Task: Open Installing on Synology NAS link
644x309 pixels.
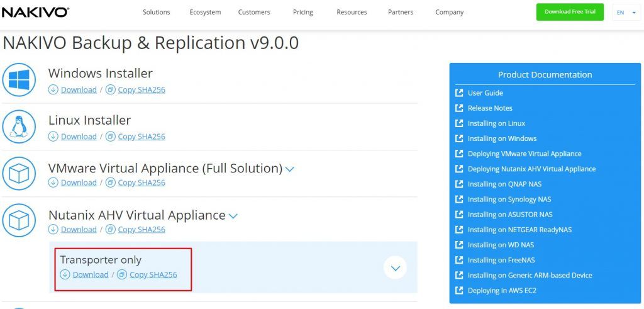Action: click(x=509, y=199)
